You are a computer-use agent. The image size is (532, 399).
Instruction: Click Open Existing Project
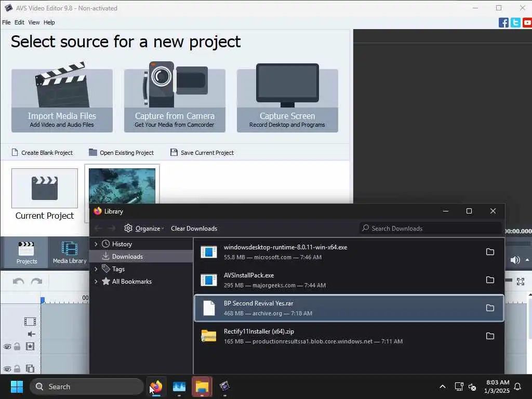(x=122, y=153)
